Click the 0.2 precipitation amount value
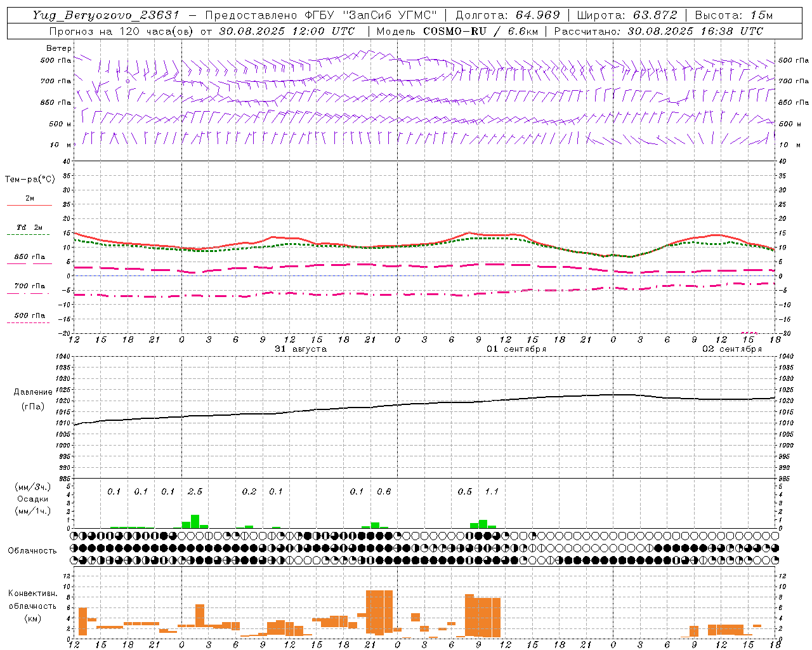 (x=249, y=491)
